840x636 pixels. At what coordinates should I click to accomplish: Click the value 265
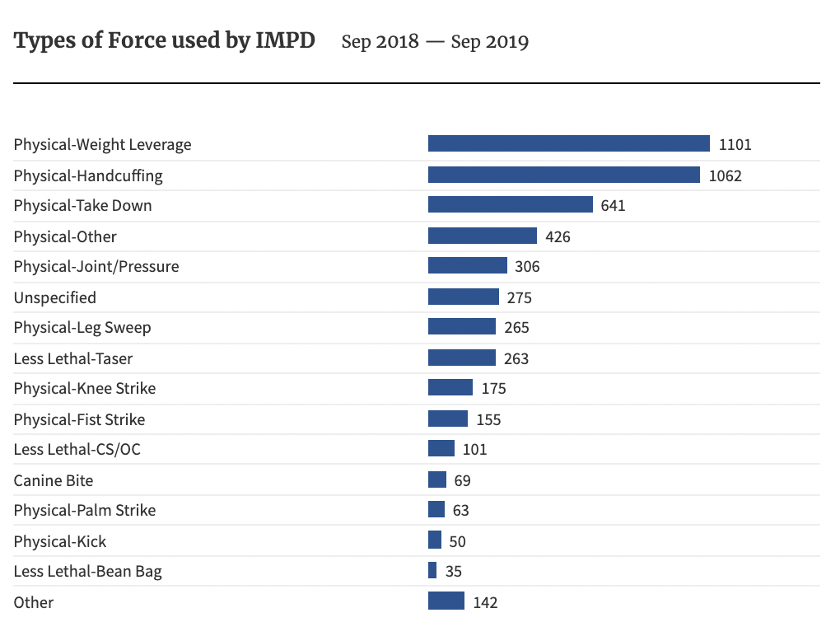click(516, 327)
